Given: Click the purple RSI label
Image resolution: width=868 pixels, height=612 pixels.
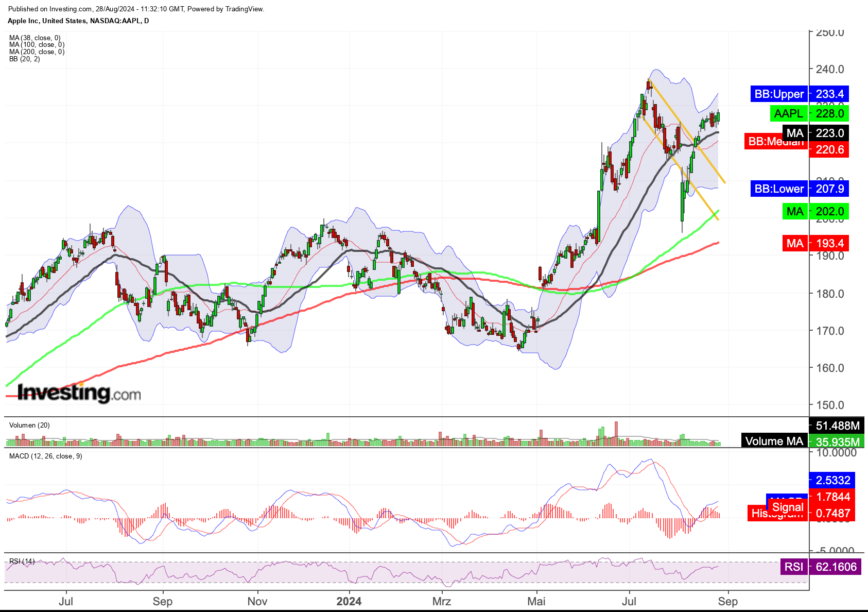Looking at the screenshot, I should click(794, 567).
